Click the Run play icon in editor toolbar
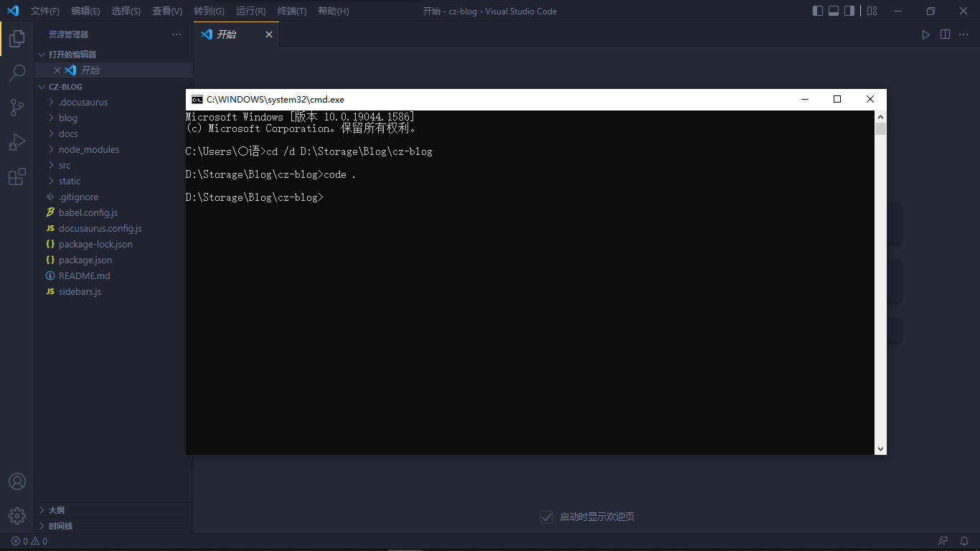Viewport: 980px width, 551px height. point(926,34)
